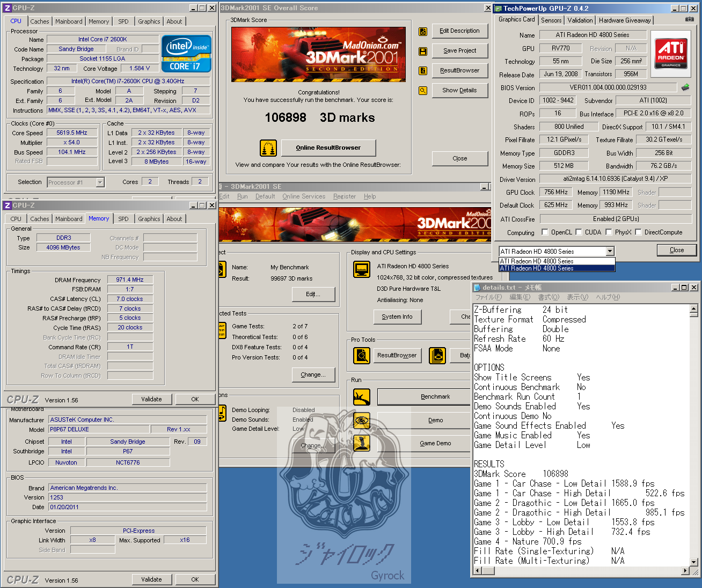Viewport: 702px width, 588px height.
Task: Open the Run menu in 3DMark2001 SE
Action: coord(243,196)
